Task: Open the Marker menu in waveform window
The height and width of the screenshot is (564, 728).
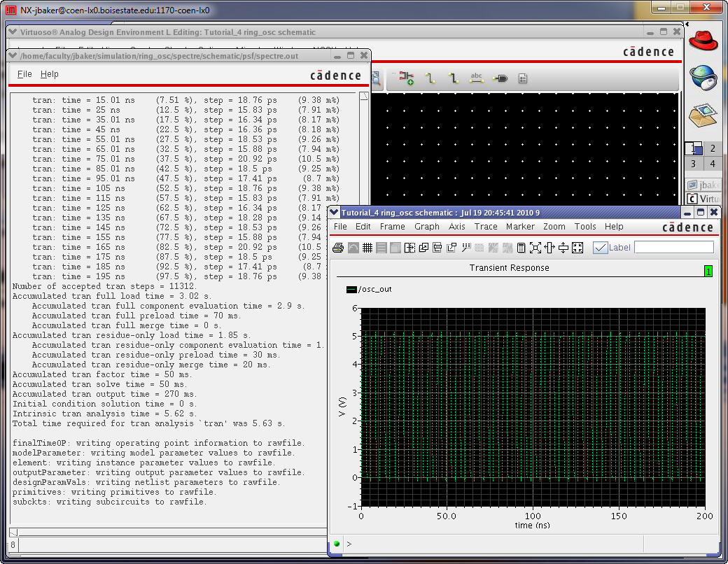Action: pos(520,227)
